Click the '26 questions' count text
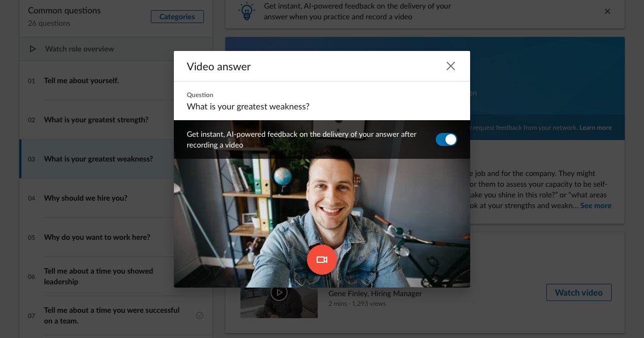The image size is (644, 338). 49,23
